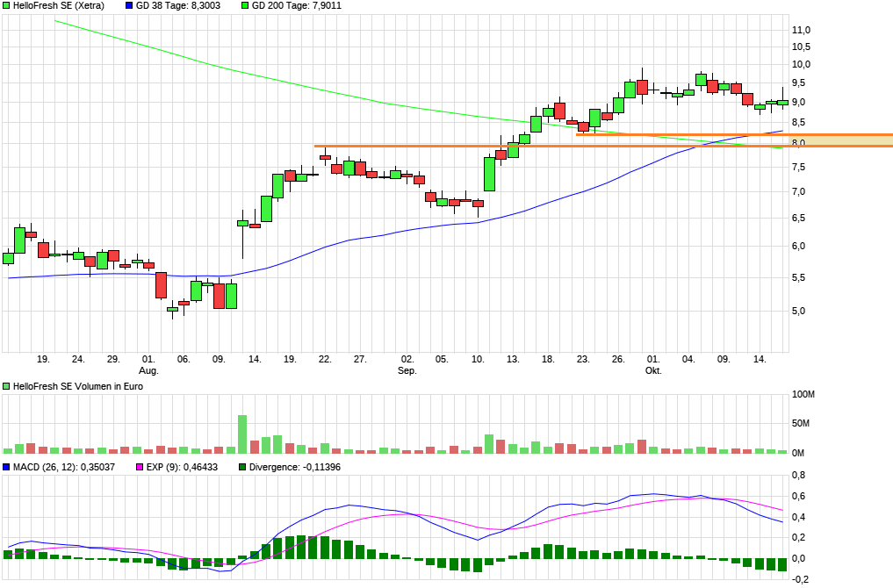The height and width of the screenshot is (588, 893).
Task: Click the 10,0 price axis label
Action: [x=802, y=65]
